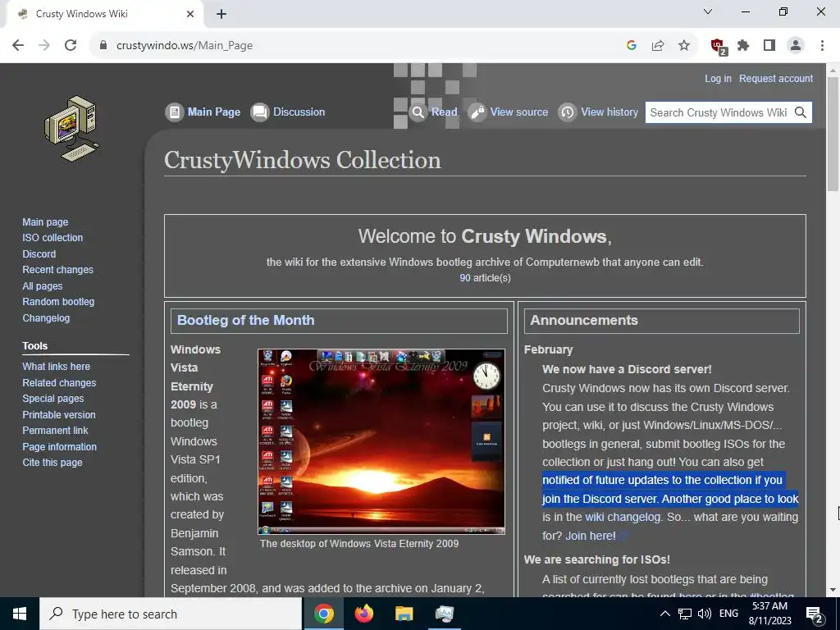Click the page vertical scrollbar thumb
This screenshot has width=840, height=630.
(x=833, y=134)
